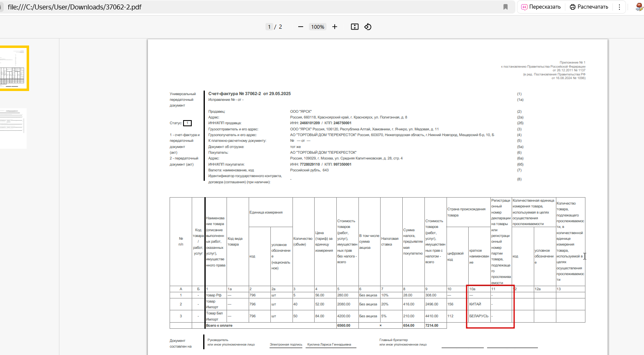The width and height of the screenshot is (644, 355).
Task: Click the Приложение № 1 header text
Action: 572,62
